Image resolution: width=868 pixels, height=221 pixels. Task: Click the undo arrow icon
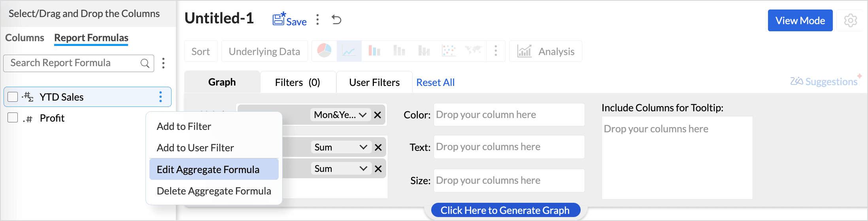coord(336,19)
